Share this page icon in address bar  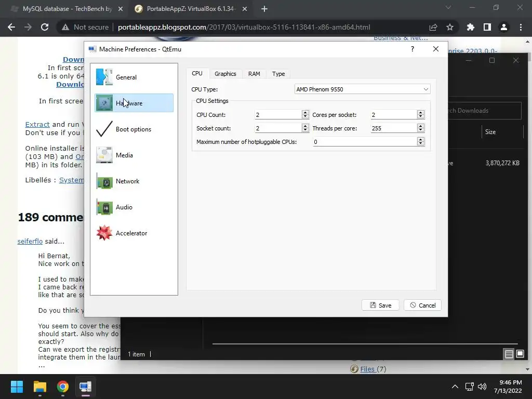433,27
